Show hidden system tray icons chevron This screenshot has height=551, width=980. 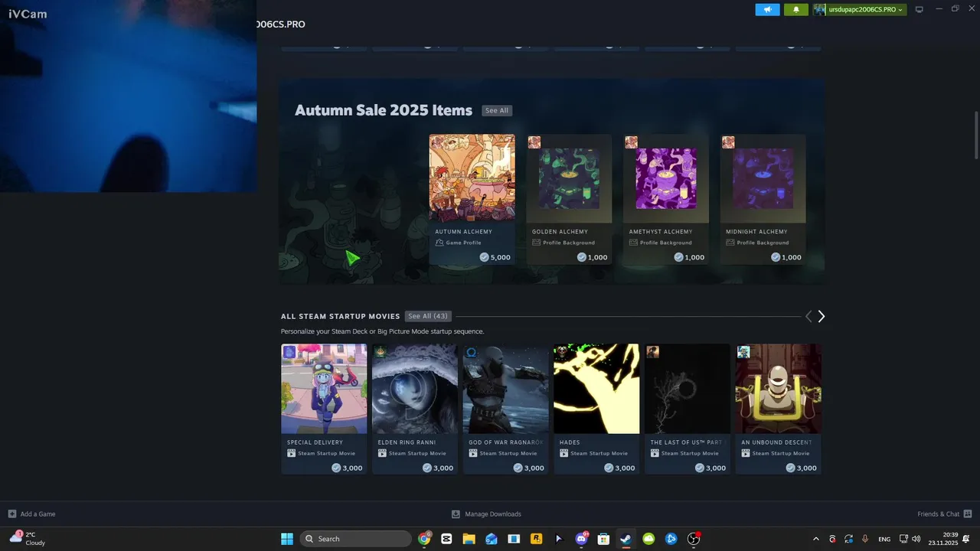point(815,539)
